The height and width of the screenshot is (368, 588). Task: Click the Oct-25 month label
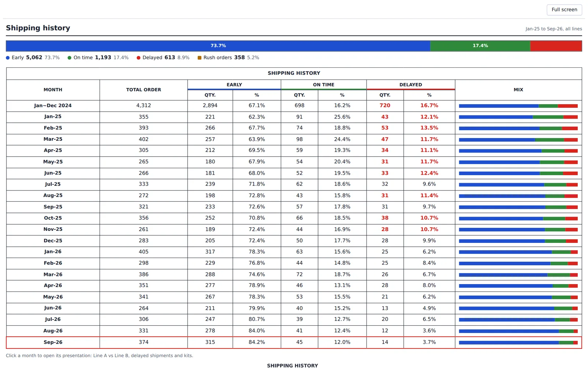(53, 218)
